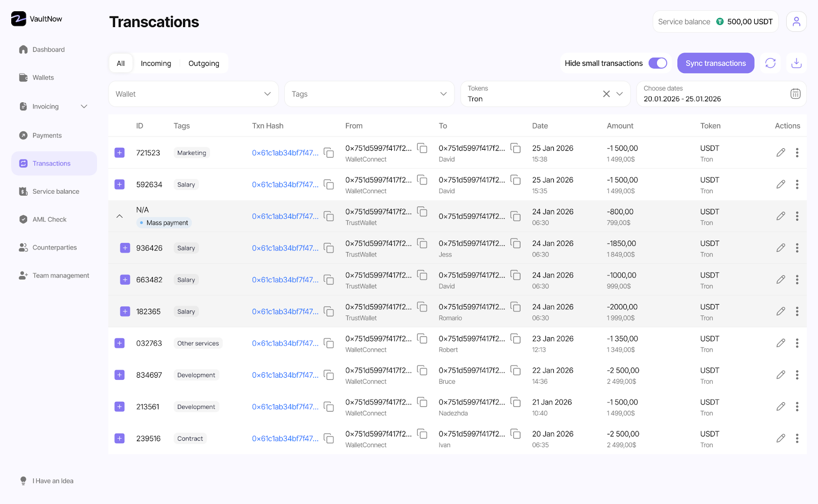Toggle Hide small transactions switch
The height and width of the screenshot is (504, 818).
pos(657,63)
